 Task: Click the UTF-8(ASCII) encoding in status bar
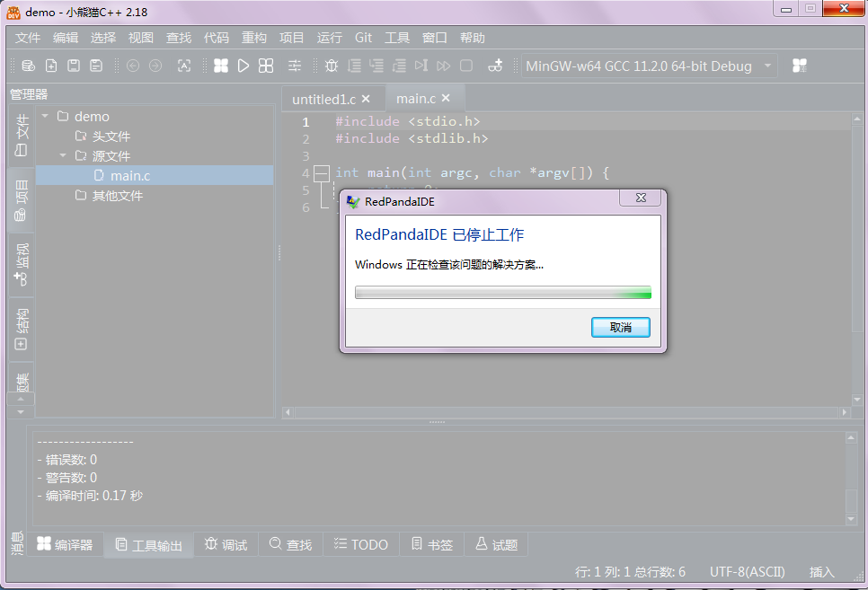(x=748, y=572)
